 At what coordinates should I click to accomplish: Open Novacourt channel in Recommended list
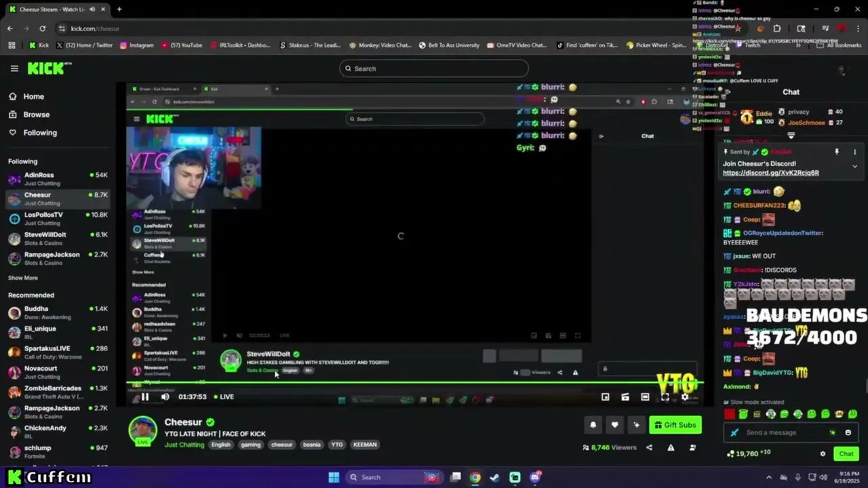(x=58, y=372)
